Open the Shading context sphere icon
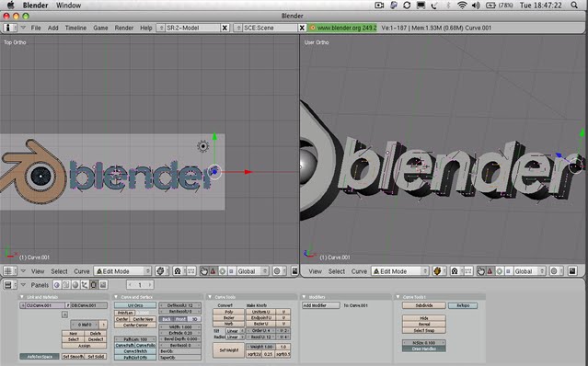The image size is (588, 366). (x=75, y=285)
